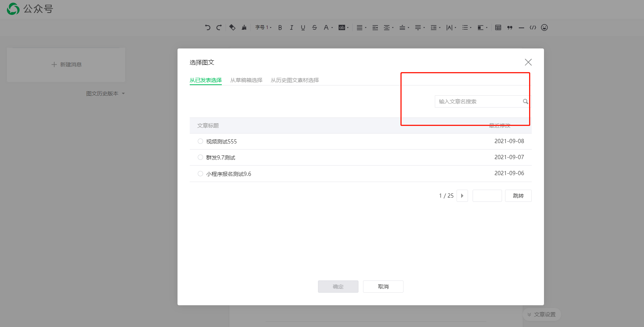Click the article title 视频测试555
This screenshot has height=327, width=644.
pos(221,142)
